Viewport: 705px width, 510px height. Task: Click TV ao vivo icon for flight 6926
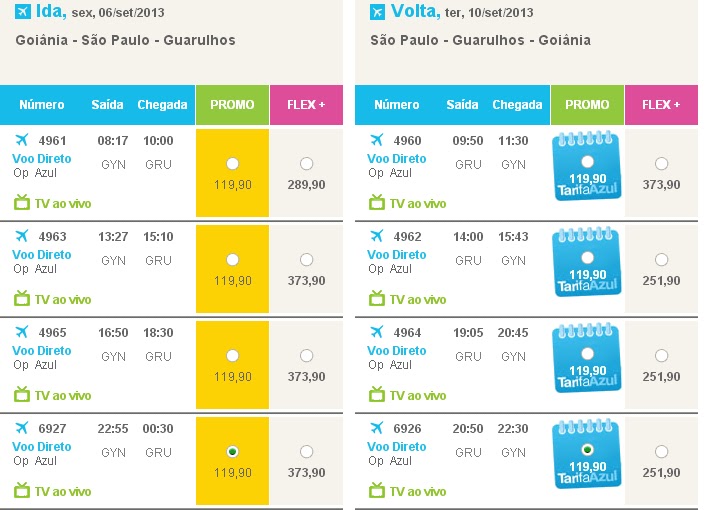point(377,490)
